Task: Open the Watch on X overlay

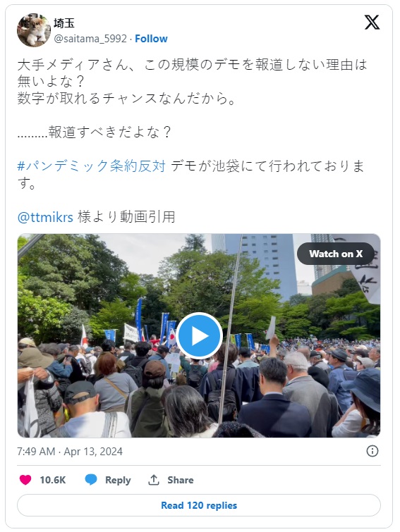Action: (336, 254)
